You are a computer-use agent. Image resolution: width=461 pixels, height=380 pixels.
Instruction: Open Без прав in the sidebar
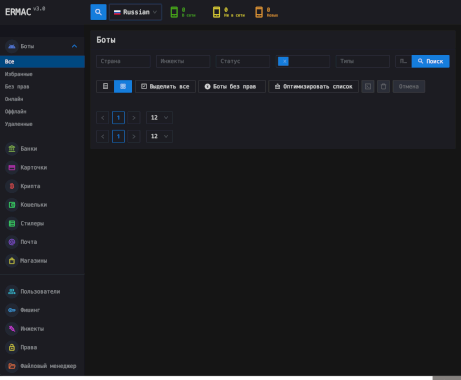click(x=17, y=87)
